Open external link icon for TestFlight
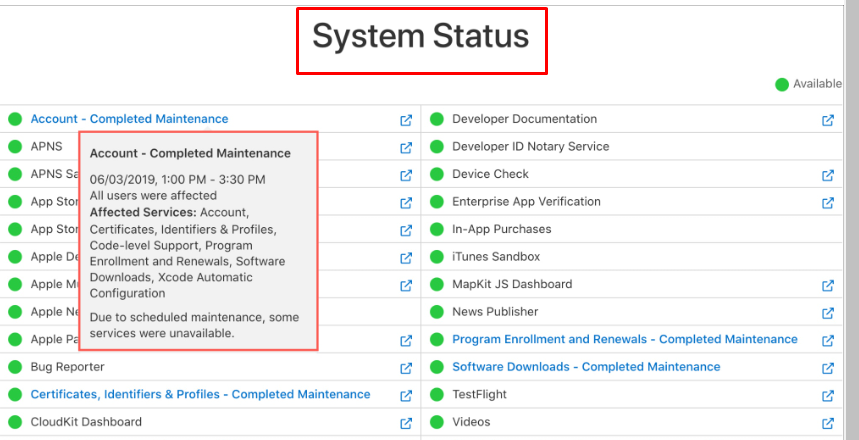This screenshot has width=859, height=440. tap(828, 395)
